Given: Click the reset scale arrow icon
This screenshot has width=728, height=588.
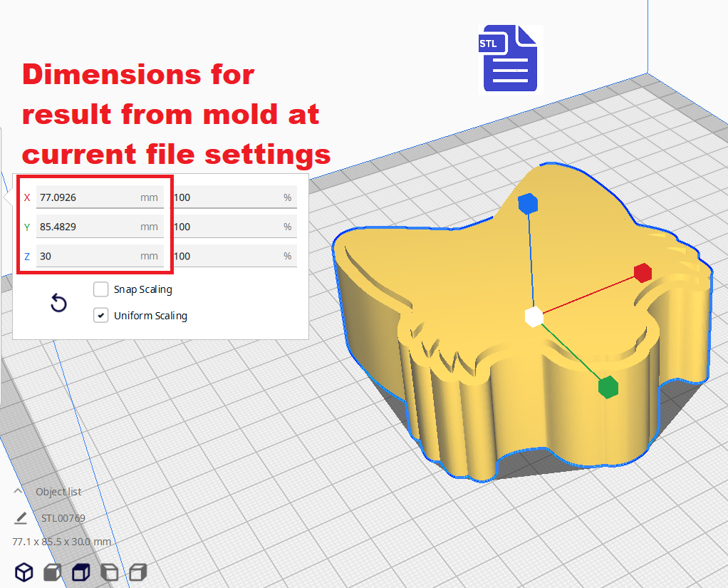Looking at the screenshot, I should pos(59,304).
